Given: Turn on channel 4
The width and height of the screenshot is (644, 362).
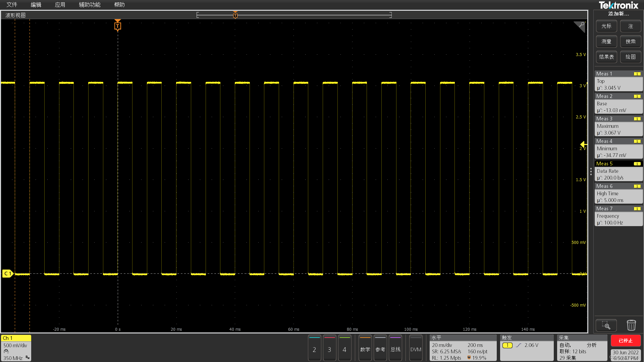Looking at the screenshot, I should point(344,348).
